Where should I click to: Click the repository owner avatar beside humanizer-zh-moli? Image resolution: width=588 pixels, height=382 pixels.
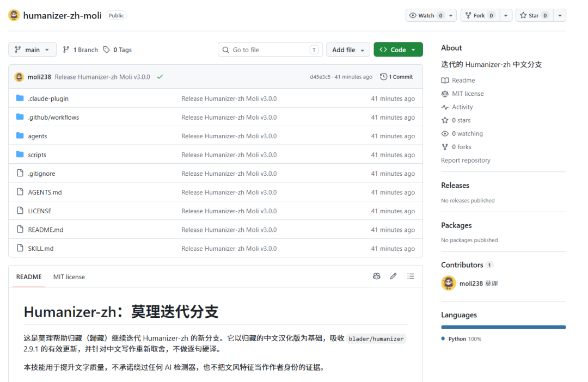pyautogui.click(x=14, y=15)
